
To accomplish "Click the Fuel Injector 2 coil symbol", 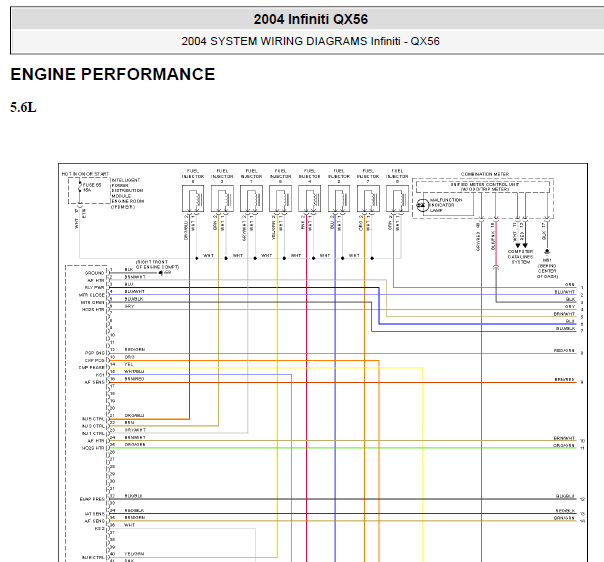I will 339,198.
